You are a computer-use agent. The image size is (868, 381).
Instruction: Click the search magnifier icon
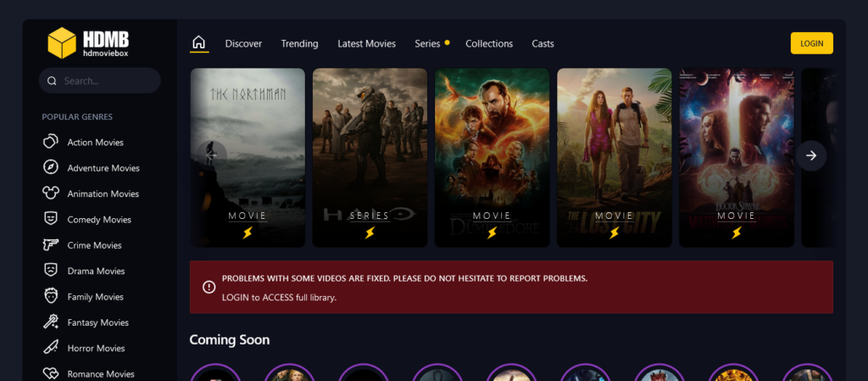pos(52,81)
